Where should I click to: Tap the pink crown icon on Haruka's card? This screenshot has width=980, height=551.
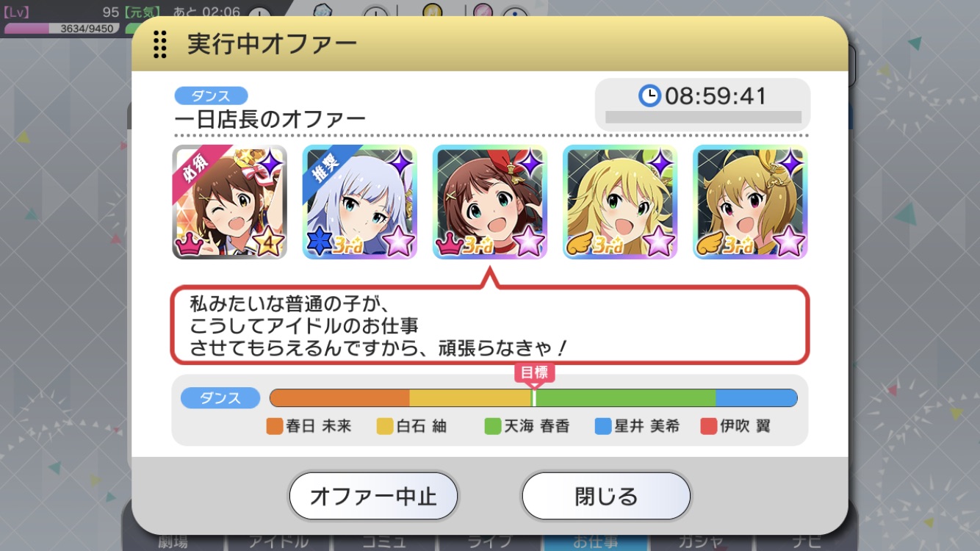449,244
